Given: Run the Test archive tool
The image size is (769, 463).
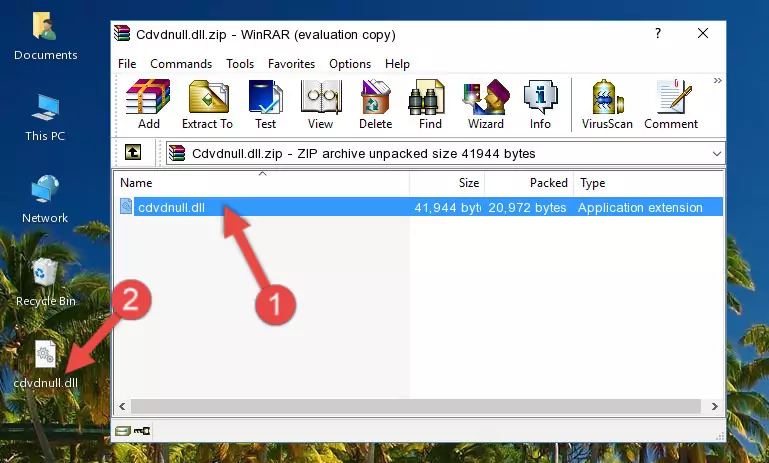Looking at the screenshot, I should point(265,105).
